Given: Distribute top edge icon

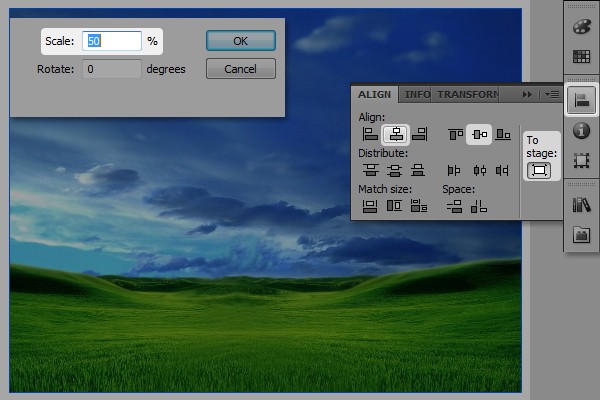Looking at the screenshot, I should tap(370, 170).
